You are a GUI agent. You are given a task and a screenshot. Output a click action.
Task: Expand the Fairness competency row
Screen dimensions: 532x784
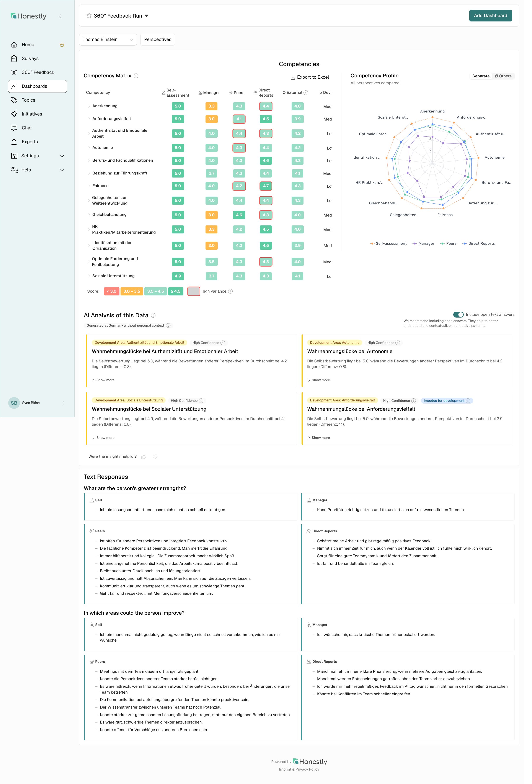click(89, 186)
